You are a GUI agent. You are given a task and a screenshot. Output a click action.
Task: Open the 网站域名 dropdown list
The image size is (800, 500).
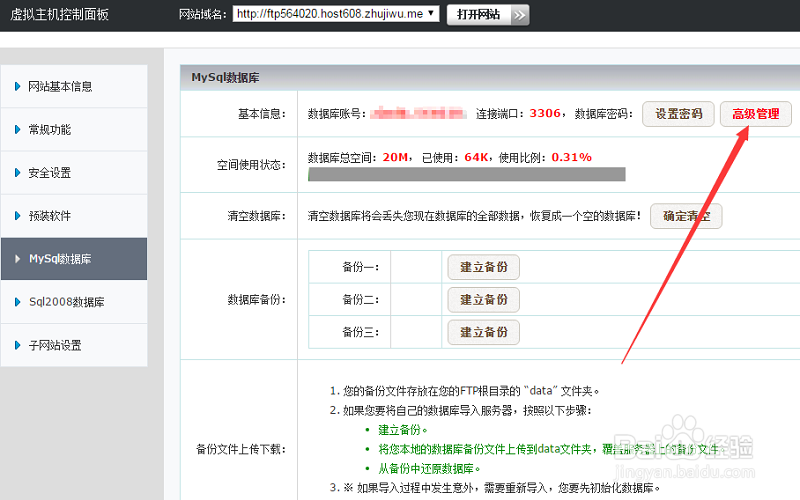tap(336, 14)
